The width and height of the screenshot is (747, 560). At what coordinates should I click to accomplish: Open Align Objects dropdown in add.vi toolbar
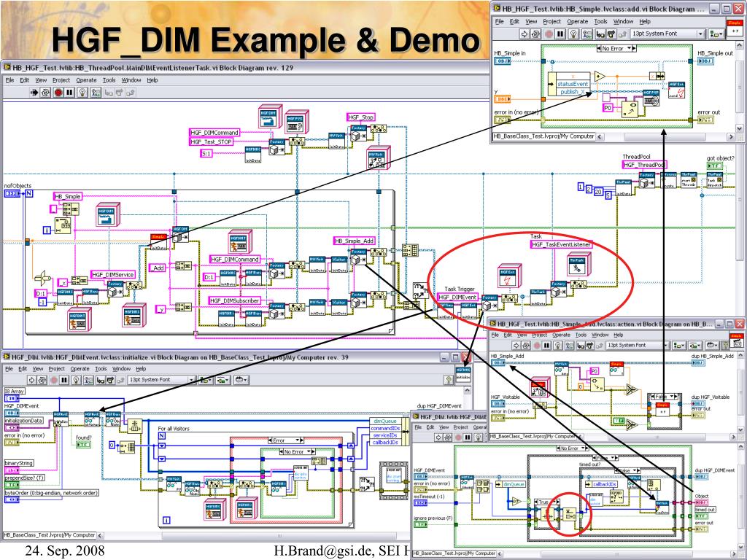[716, 34]
